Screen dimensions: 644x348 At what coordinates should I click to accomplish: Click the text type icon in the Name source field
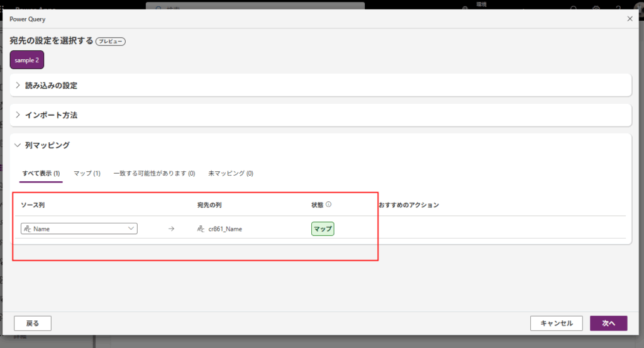point(27,229)
